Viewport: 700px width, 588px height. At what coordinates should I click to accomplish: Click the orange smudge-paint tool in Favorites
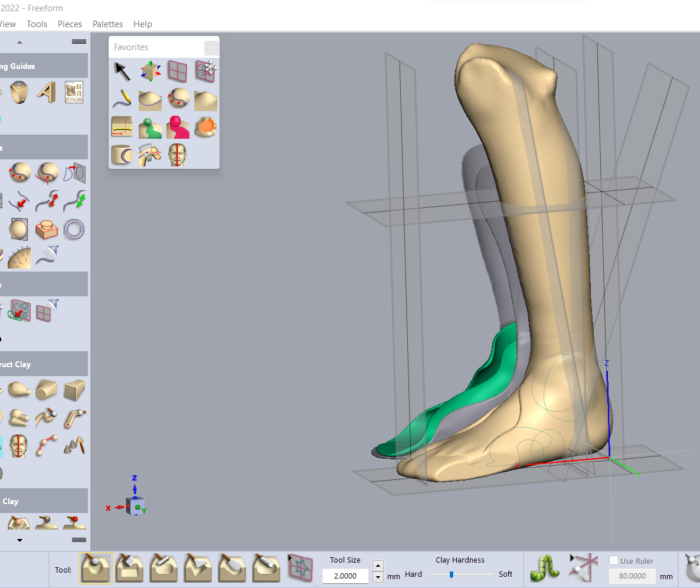[x=205, y=127]
